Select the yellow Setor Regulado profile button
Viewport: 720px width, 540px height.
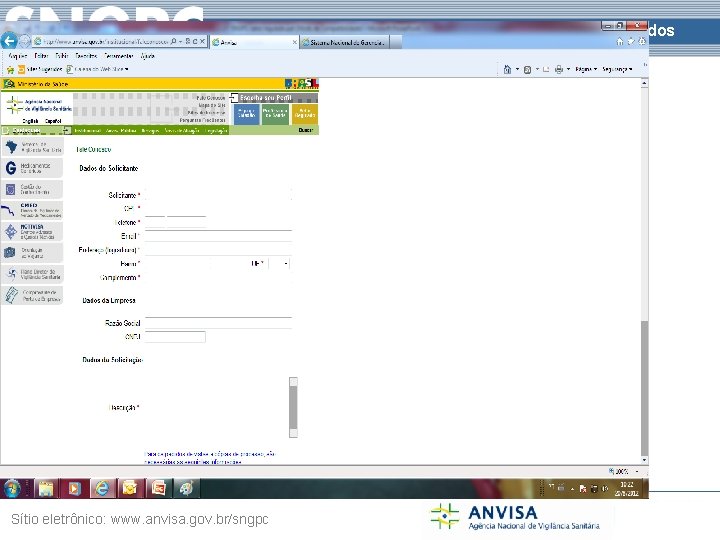pos(304,114)
